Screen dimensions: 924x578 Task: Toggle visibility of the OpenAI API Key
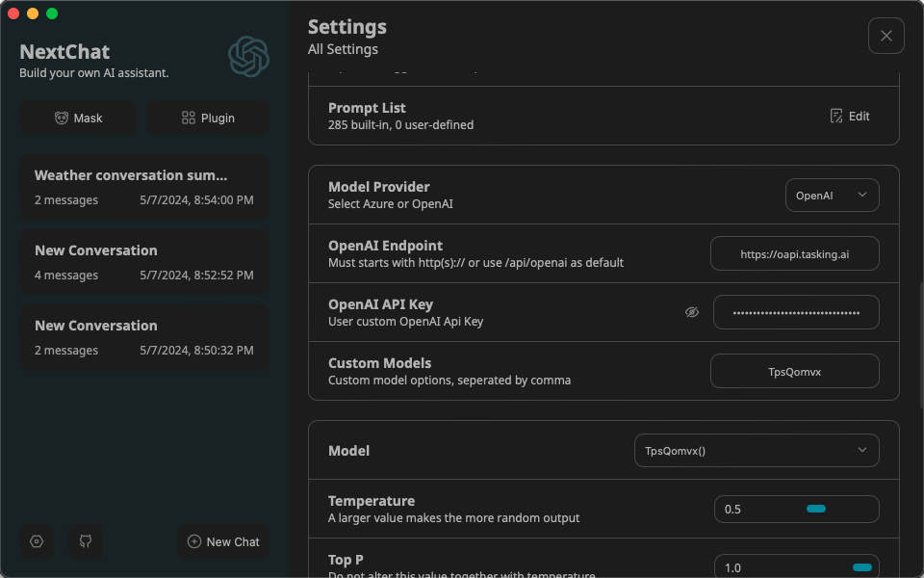(x=692, y=311)
